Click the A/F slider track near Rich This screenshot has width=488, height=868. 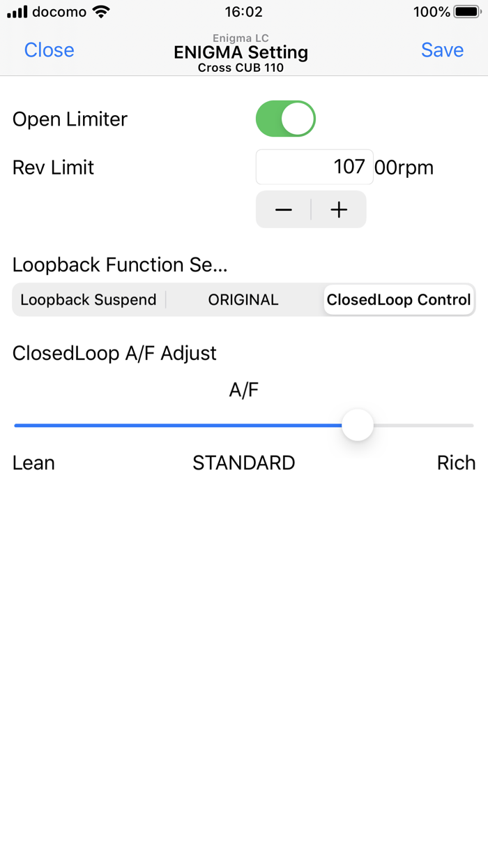click(446, 425)
